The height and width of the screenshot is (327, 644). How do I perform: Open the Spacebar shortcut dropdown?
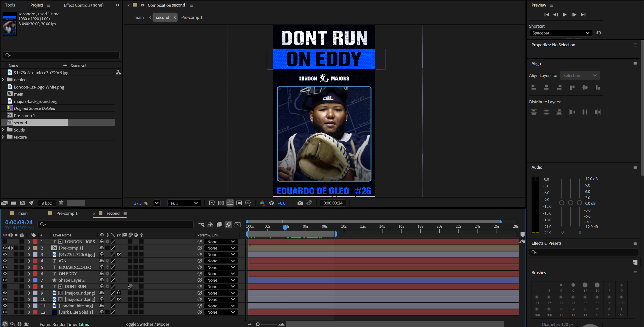coord(561,33)
